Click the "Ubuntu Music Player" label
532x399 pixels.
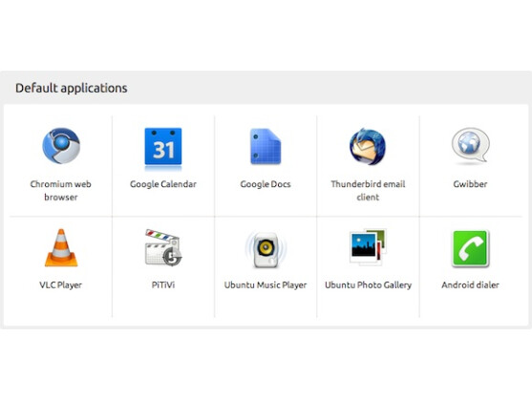pos(266,285)
